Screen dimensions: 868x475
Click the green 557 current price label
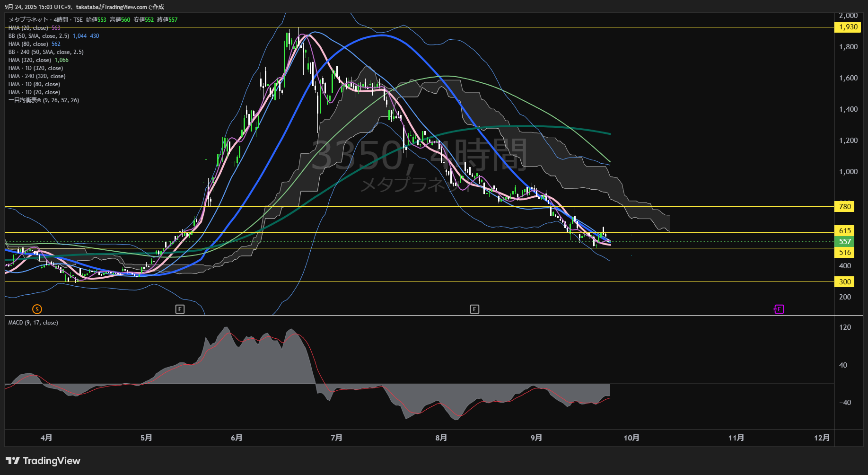coord(845,242)
